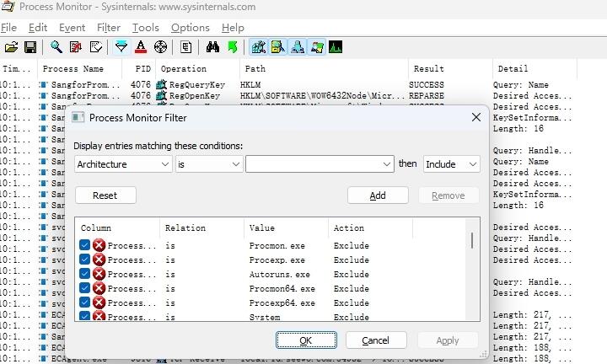Click the Column header in filter list
This screenshot has width=607, height=364.
[117, 227]
